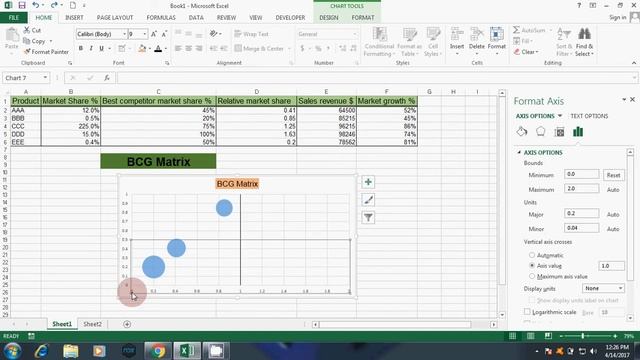Open Internet Explorer from the taskbar
The height and width of the screenshot is (360, 640).
pos(42,351)
